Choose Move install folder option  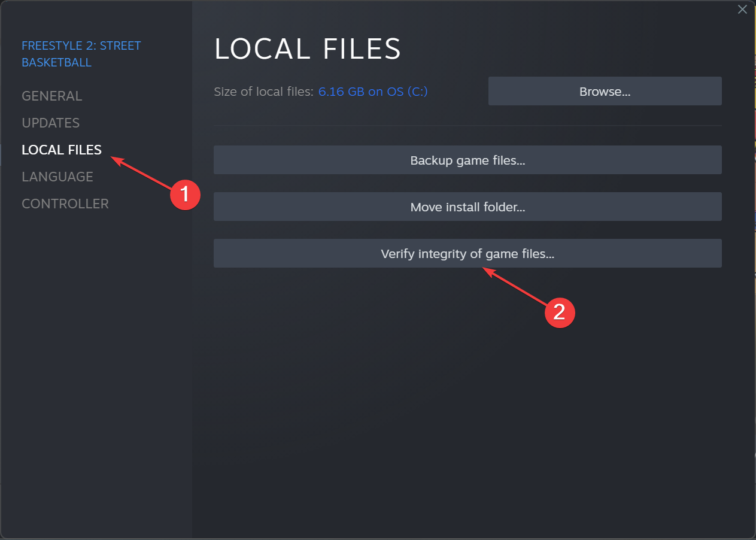467,207
